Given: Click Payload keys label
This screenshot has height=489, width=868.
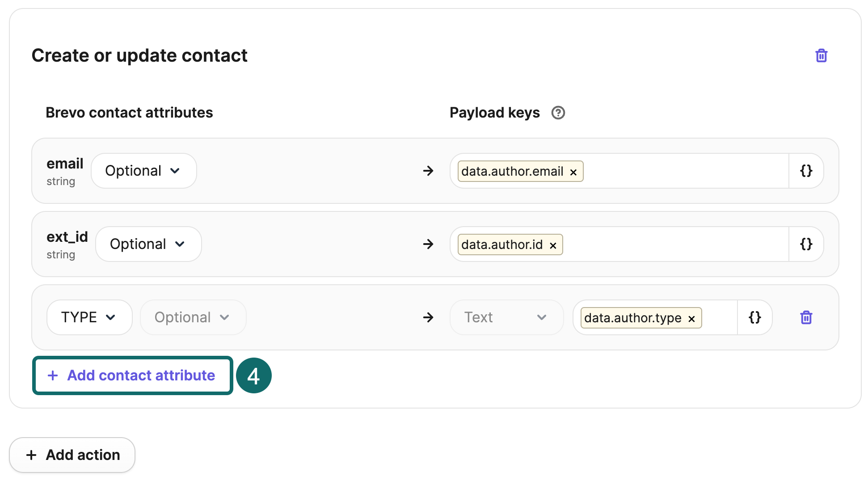Looking at the screenshot, I should [x=495, y=113].
